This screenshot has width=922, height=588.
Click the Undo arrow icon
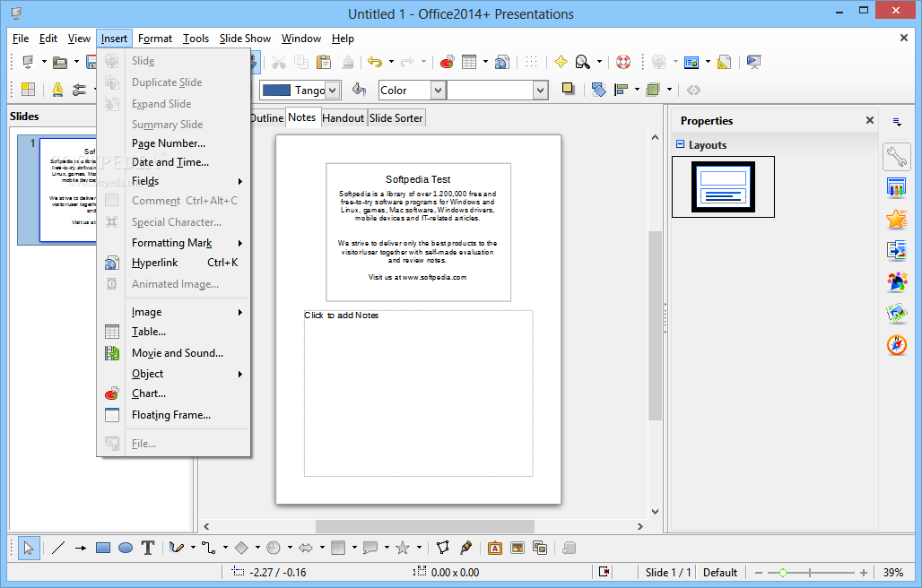click(375, 62)
